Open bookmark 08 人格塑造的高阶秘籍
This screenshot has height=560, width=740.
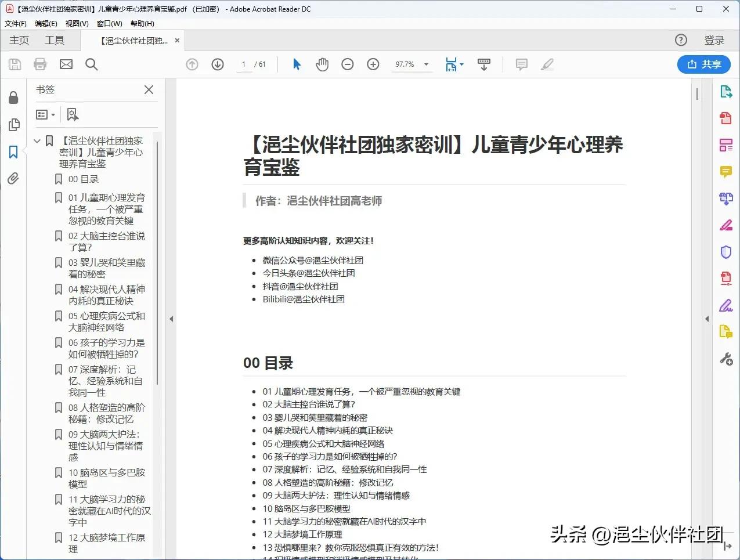tap(107, 414)
